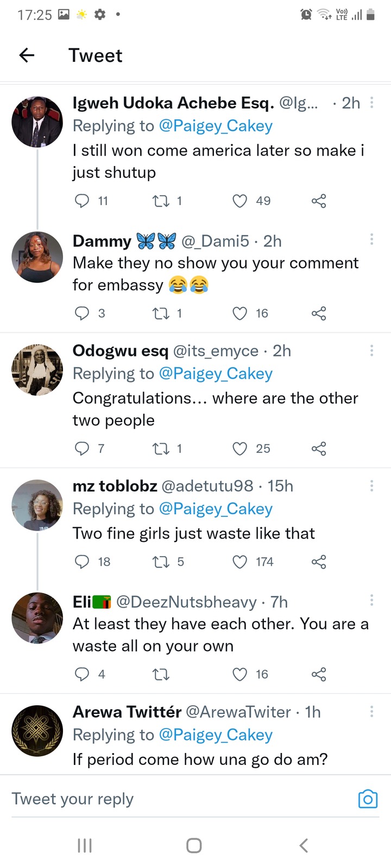Image resolution: width=391 pixels, height=868 pixels.
Task: Share Igweh Udoka Achebe's tweet
Action: tap(319, 201)
